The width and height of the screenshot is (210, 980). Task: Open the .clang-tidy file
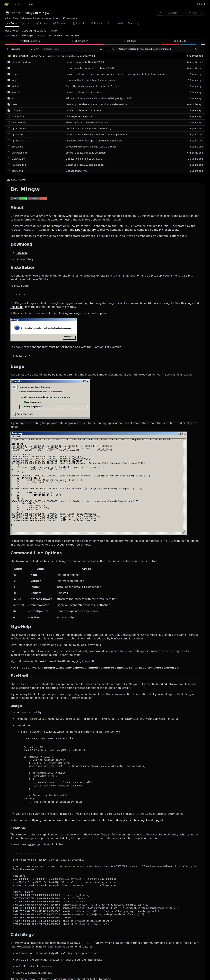[x=17, y=116]
